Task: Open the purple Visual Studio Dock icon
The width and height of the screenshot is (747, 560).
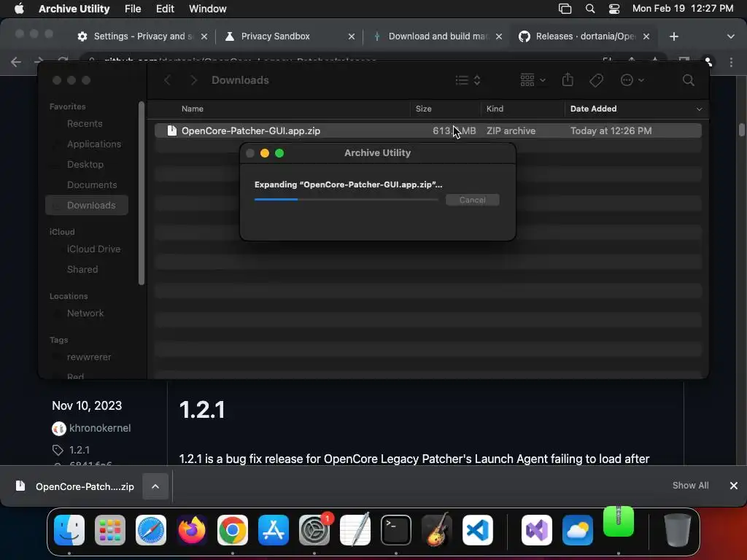Action: tap(537, 530)
